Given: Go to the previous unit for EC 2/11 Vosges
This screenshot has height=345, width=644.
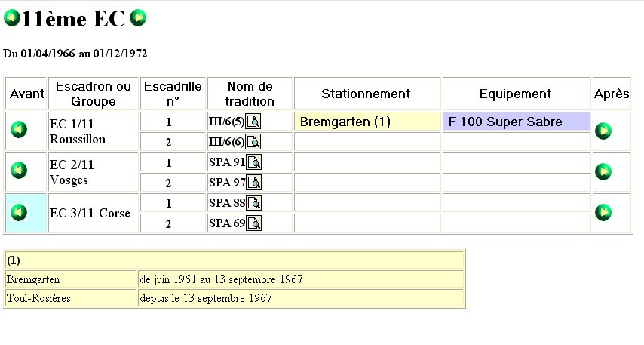Looking at the screenshot, I should (x=19, y=171).
